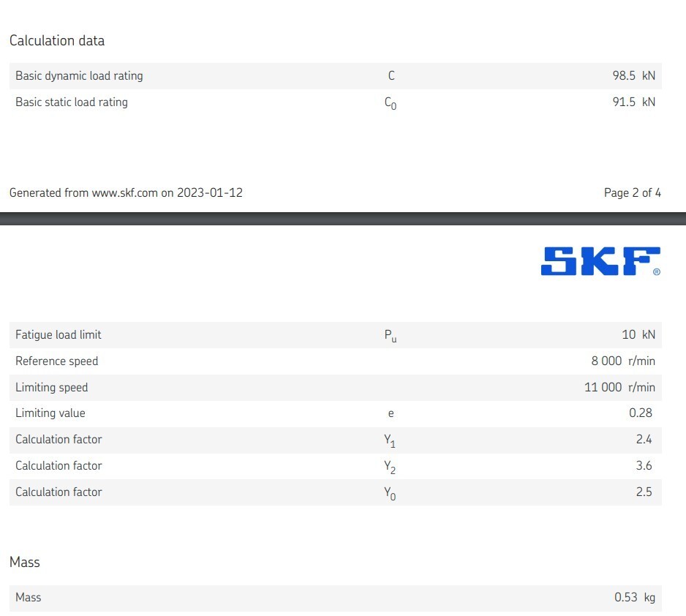Click the Y2 calculation factor symbol
The image size is (686, 616).
[x=390, y=467]
